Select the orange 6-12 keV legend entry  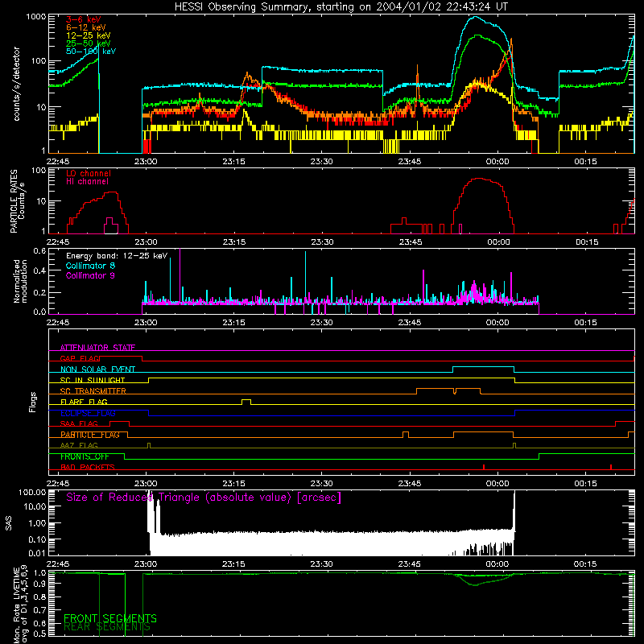point(86,27)
